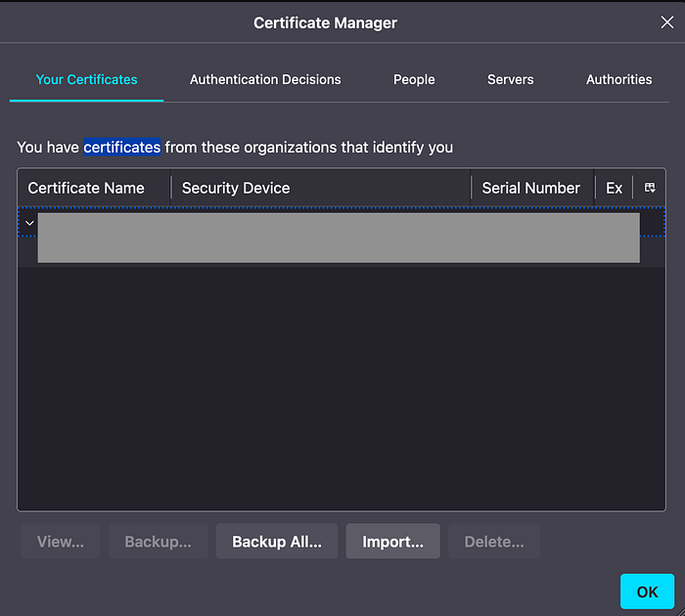Show the Authorities tab
This screenshot has width=685, height=616.
[618, 79]
